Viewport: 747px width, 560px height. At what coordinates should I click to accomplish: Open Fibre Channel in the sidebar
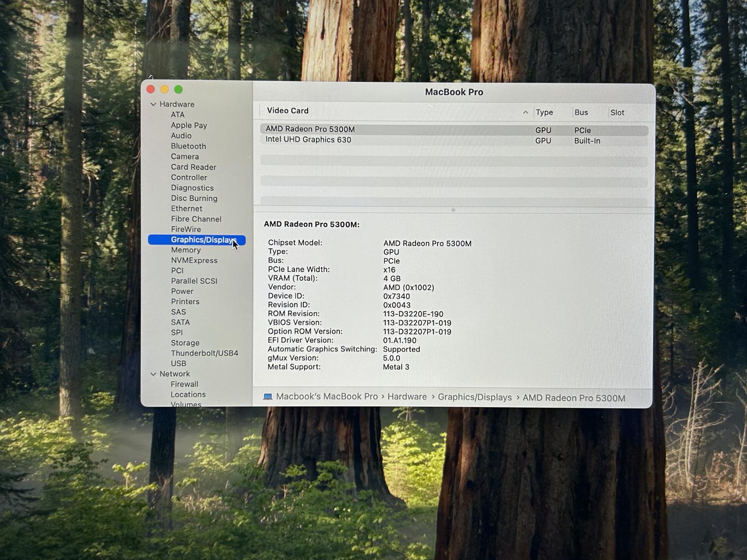196,219
